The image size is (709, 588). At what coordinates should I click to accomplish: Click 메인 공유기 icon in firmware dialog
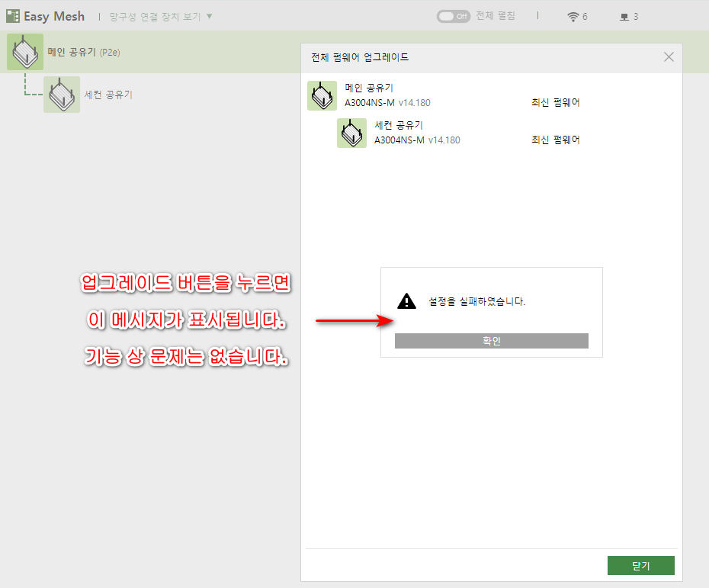coord(322,96)
